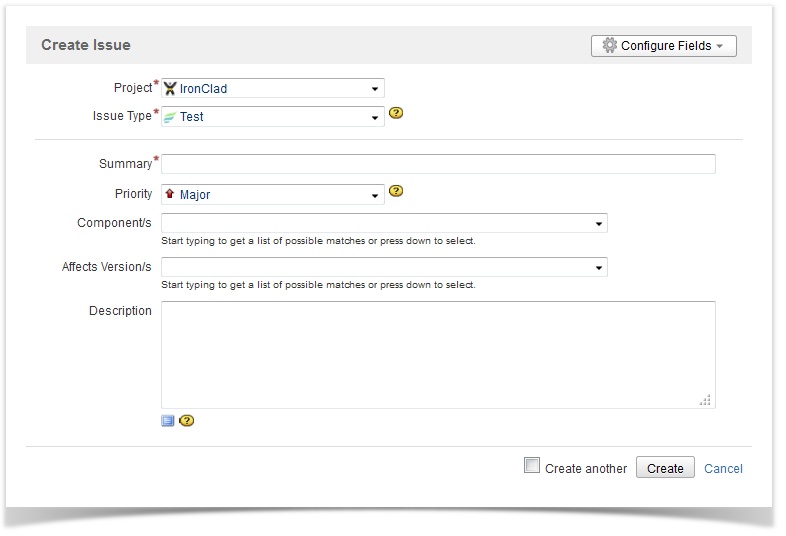Click the Create button
Image resolution: width=786 pixels, height=536 pixels.
665,468
